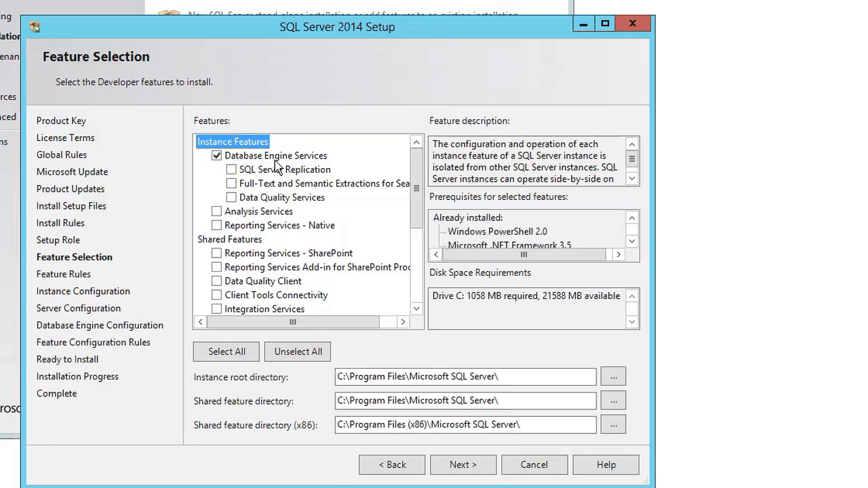Viewport: 868px width, 488px height.
Task: Click the Shared feature directory (x86) field
Action: 465,424
